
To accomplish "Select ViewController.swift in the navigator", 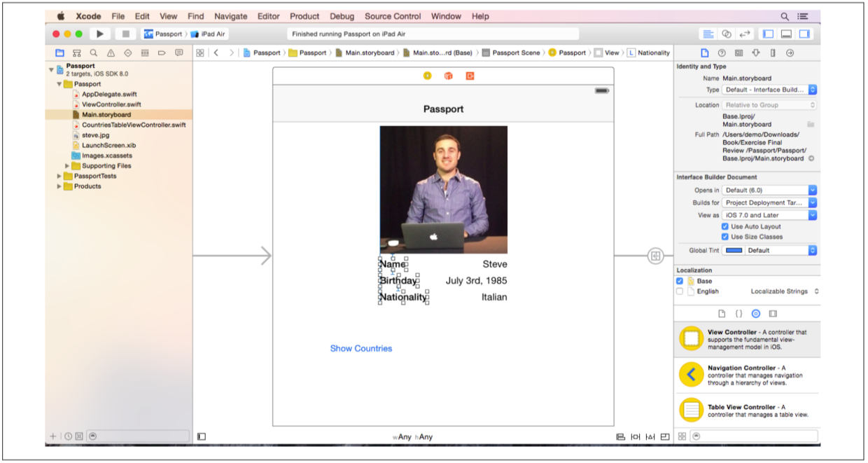I will coord(110,104).
